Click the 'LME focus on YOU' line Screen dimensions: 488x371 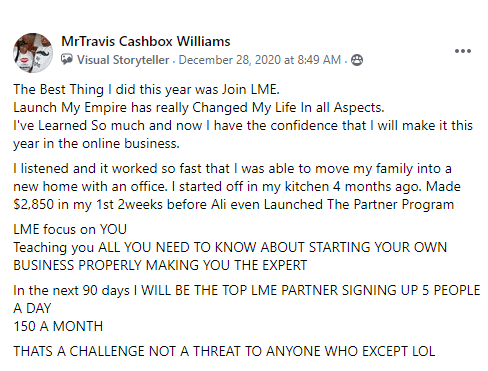pyautogui.click(x=70, y=229)
